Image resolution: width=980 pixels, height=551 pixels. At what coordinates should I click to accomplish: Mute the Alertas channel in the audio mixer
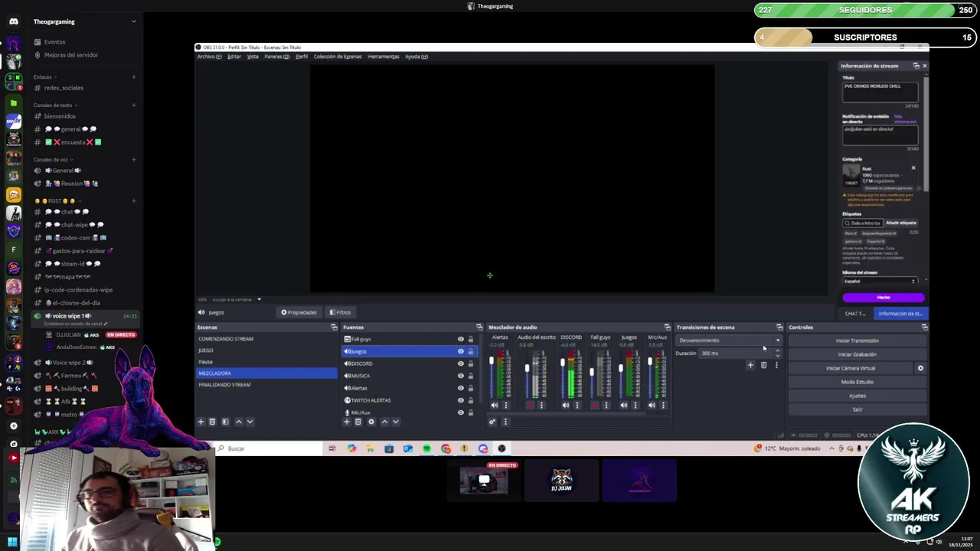tap(495, 406)
